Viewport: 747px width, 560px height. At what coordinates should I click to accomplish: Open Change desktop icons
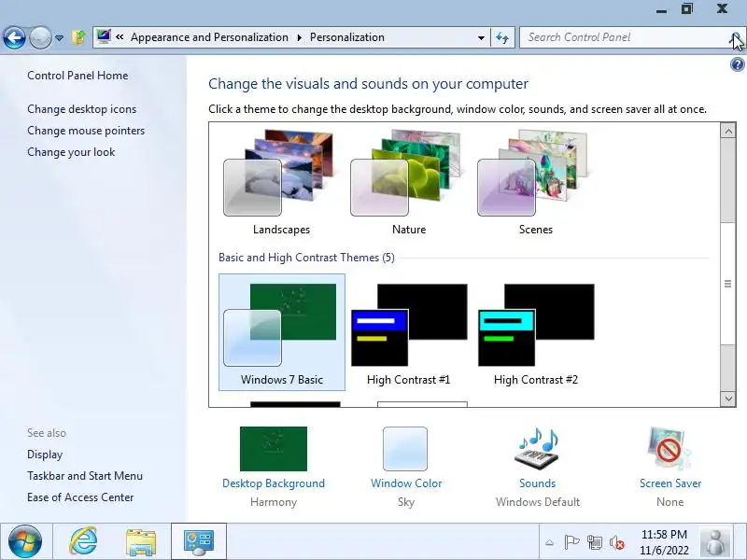click(x=81, y=109)
